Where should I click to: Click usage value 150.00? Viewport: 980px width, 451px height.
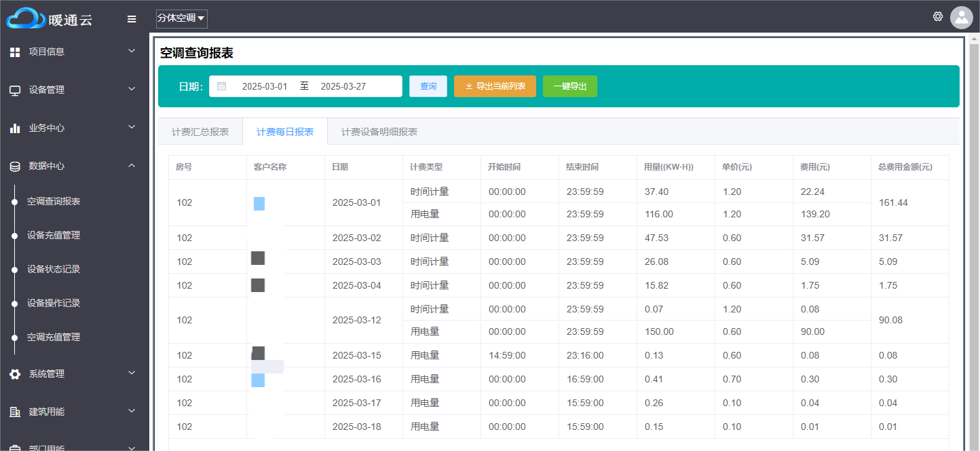[x=659, y=331]
